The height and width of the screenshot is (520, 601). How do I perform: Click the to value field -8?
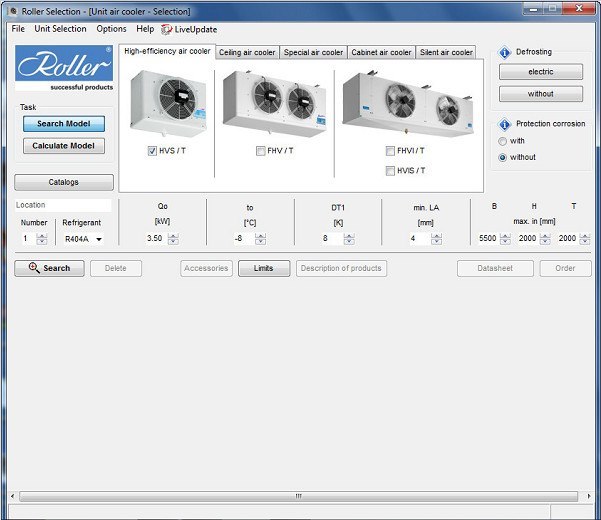[243, 238]
